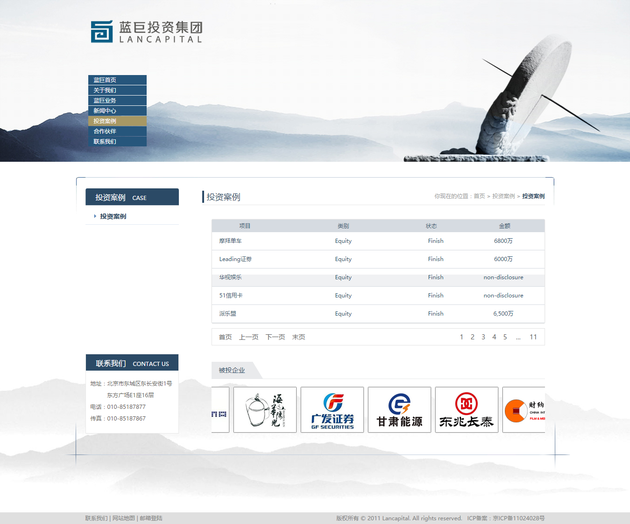The image size is (630, 524).
Task: Open the bucket calligraphy company logo
Action: tap(265, 410)
